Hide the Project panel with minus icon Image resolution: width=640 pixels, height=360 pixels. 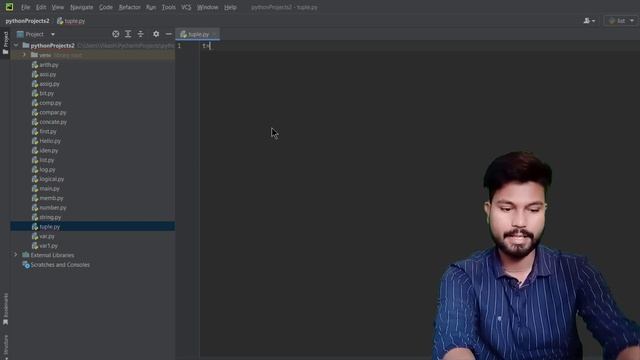[x=168, y=34]
